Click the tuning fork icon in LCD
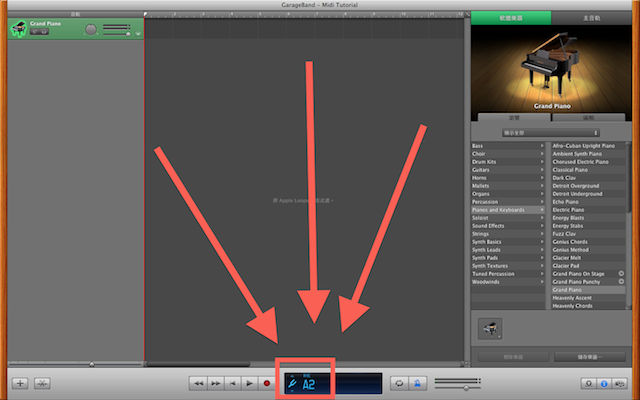 coord(292,384)
